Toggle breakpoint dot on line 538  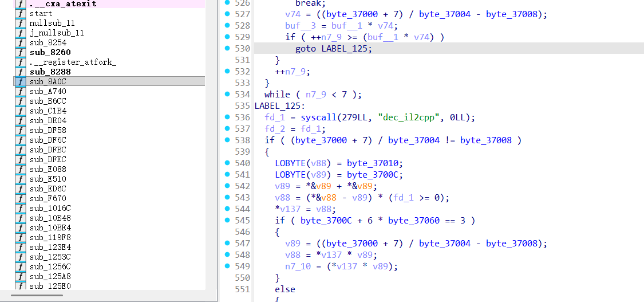tap(227, 140)
